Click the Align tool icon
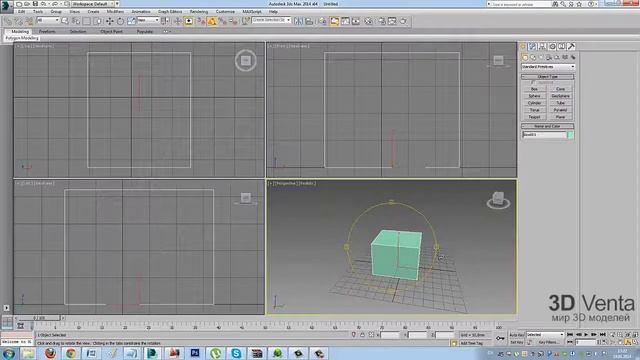 (309, 21)
